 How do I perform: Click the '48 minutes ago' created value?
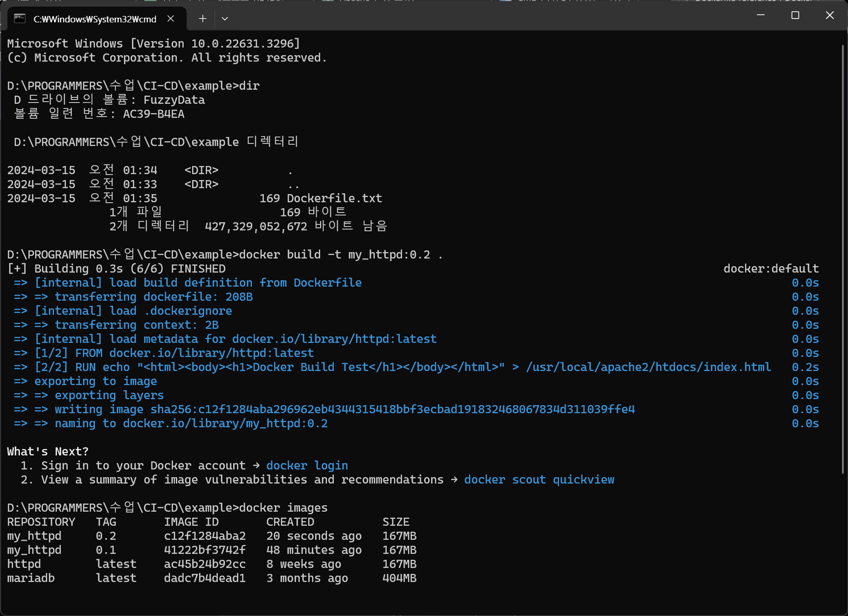pos(314,550)
